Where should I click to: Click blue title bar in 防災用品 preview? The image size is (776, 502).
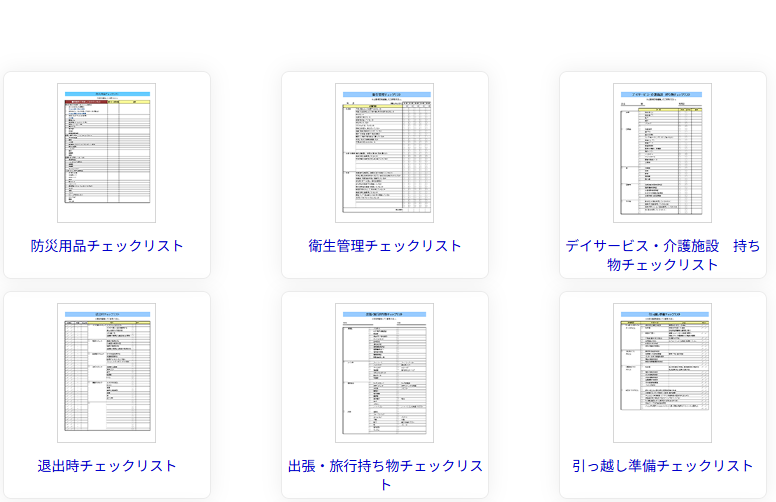[106, 94]
